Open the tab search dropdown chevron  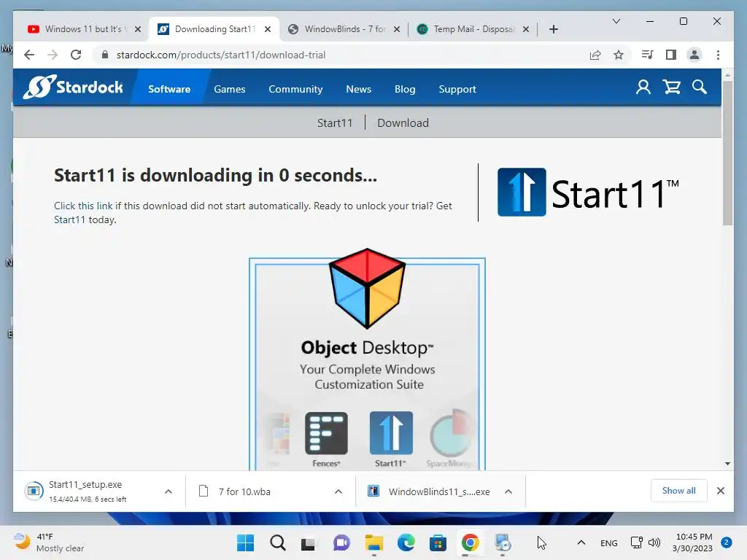pyautogui.click(x=616, y=21)
